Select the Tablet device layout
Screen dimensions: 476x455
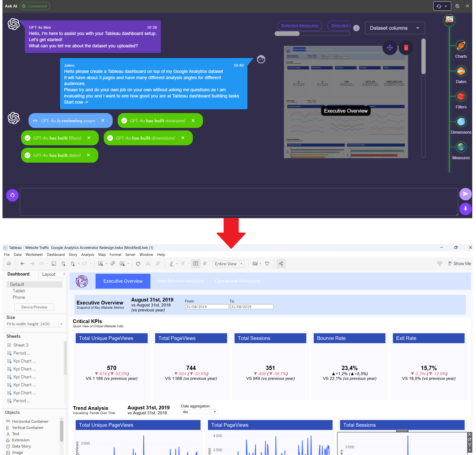pos(19,291)
